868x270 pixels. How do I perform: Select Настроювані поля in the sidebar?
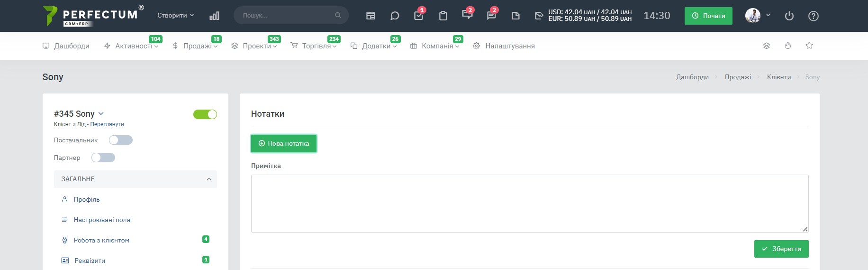pyautogui.click(x=102, y=220)
